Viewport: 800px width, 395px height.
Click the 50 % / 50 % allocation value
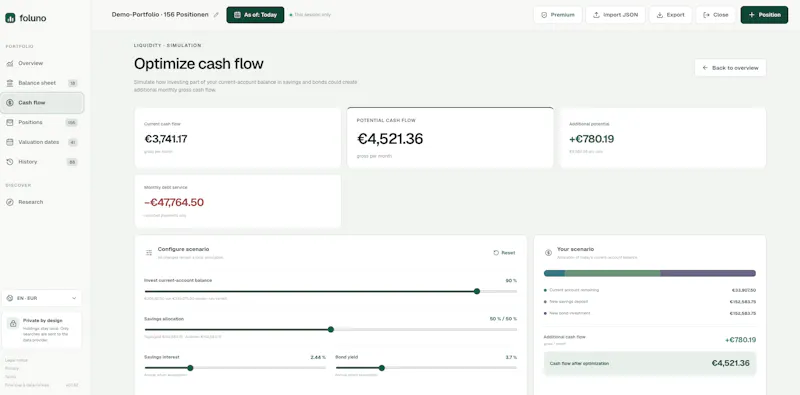click(503, 319)
